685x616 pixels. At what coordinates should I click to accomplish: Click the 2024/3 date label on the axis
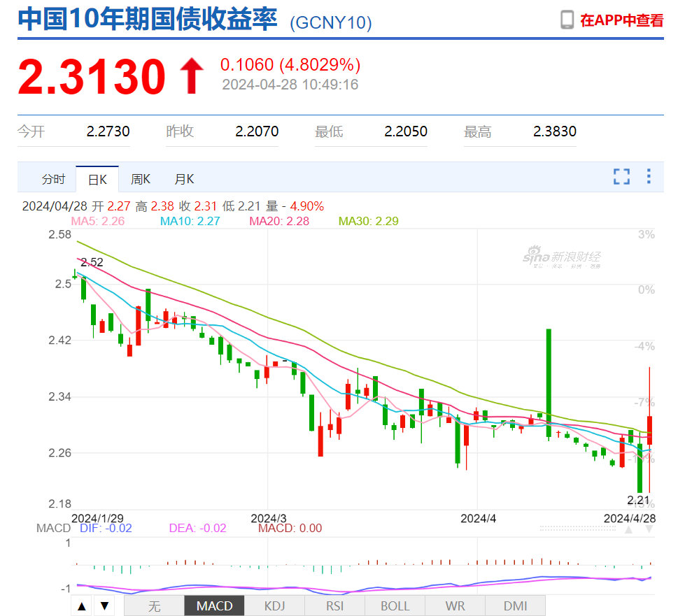pyautogui.click(x=268, y=518)
